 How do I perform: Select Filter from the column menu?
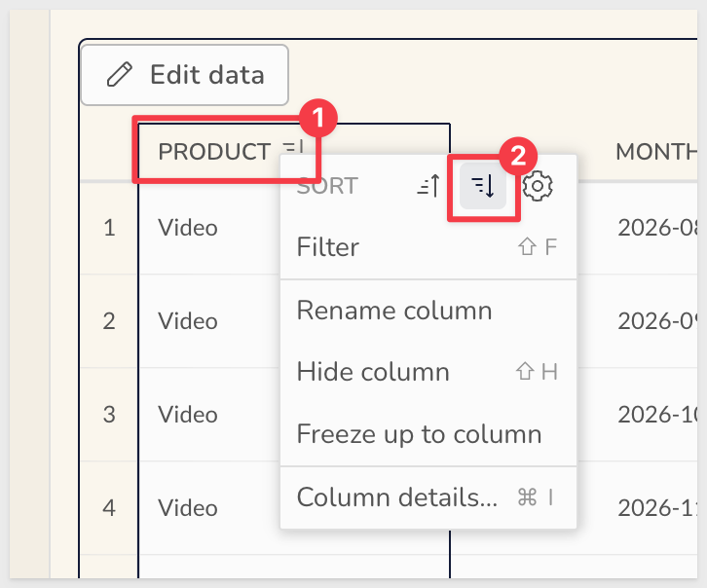pos(428,247)
